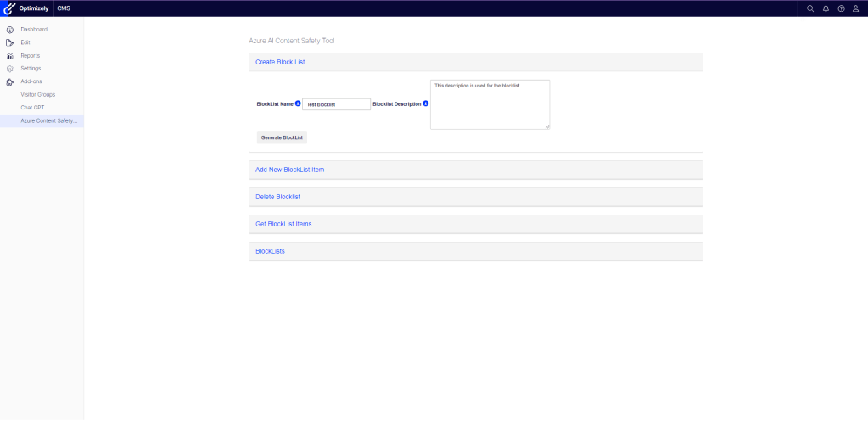Collapse the Create Block List section
This screenshot has height=436, width=868.
(x=476, y=62)
